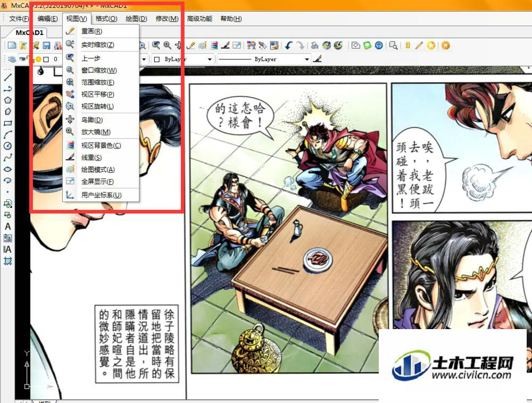Viewport: 532px width, 403px height.
Task: Select the Polygon draw tool
Action: click(7, 100)
